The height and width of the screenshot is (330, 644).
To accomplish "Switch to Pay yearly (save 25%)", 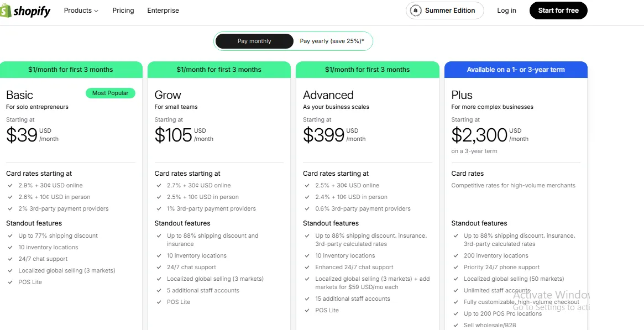I will pyautogui.click(x=332, y=41).
